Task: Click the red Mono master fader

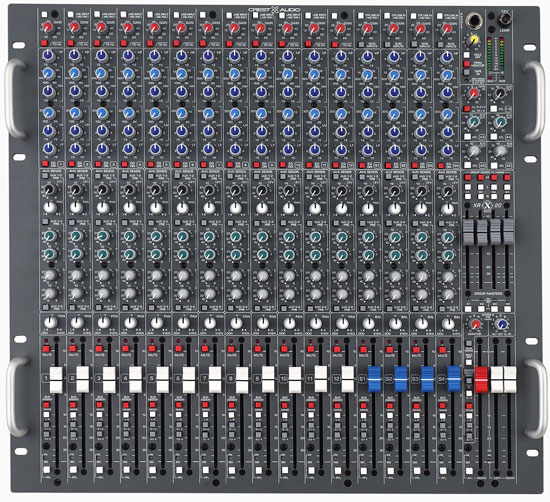Action: 481,380
